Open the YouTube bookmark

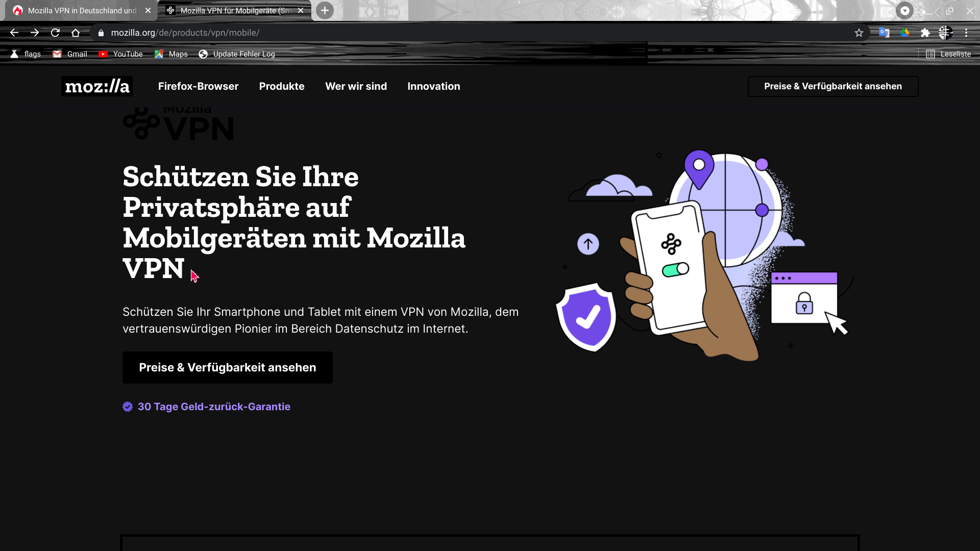(121, 54)
